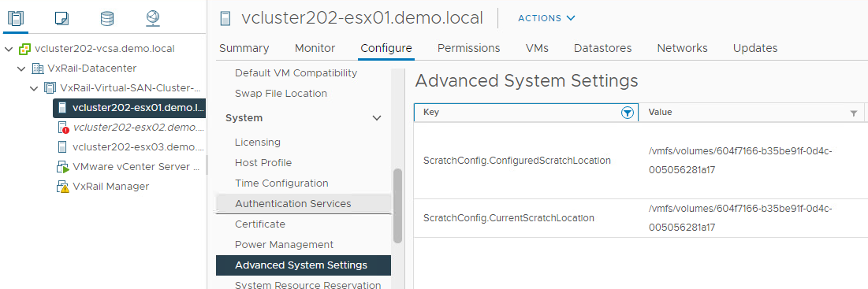868x289 pixels.
Task: Open the Storage inventory view
Action: 107,18
